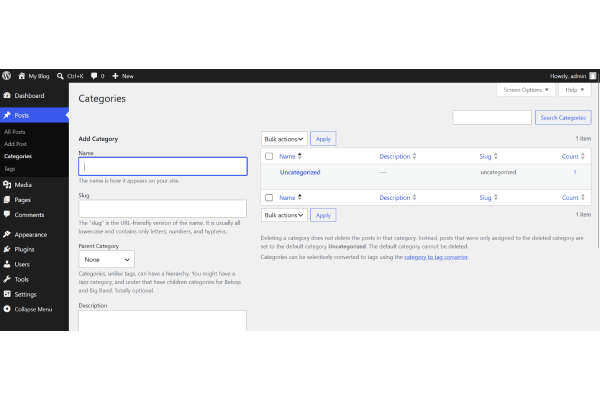
Task: Open the Ctrl+K search command palette
Action: (x=70, y=76)
